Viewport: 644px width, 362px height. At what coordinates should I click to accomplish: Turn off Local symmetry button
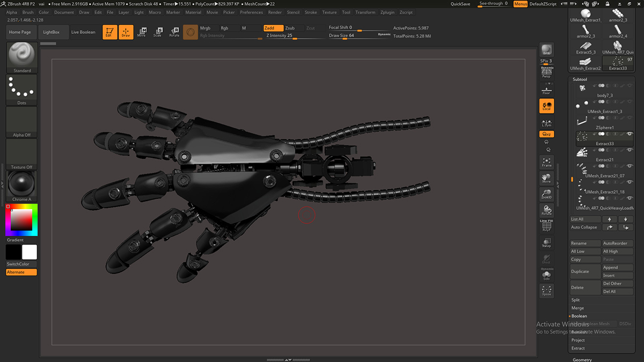[x=546, y=106]
